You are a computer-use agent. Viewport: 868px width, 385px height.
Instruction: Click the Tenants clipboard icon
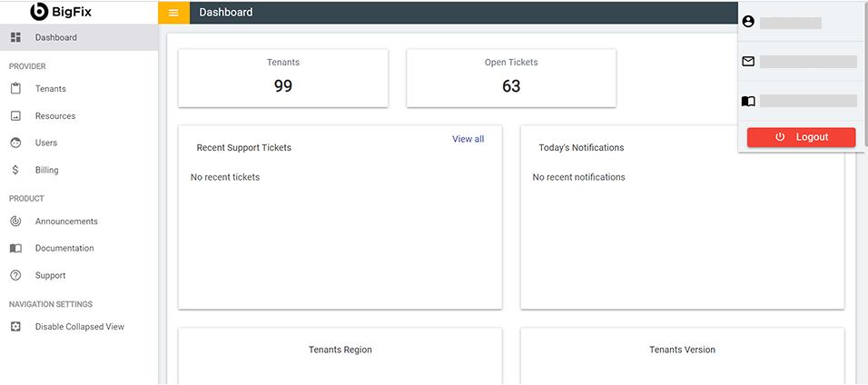[x=15, y=89]
